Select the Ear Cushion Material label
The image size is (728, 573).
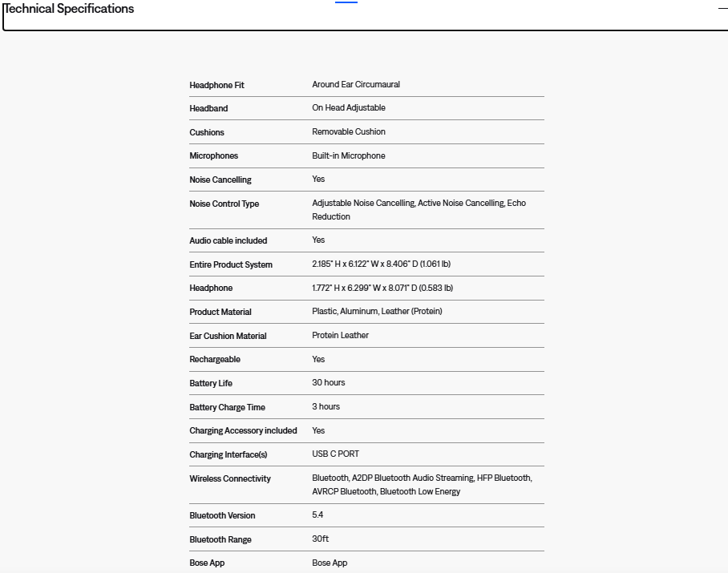228,336
